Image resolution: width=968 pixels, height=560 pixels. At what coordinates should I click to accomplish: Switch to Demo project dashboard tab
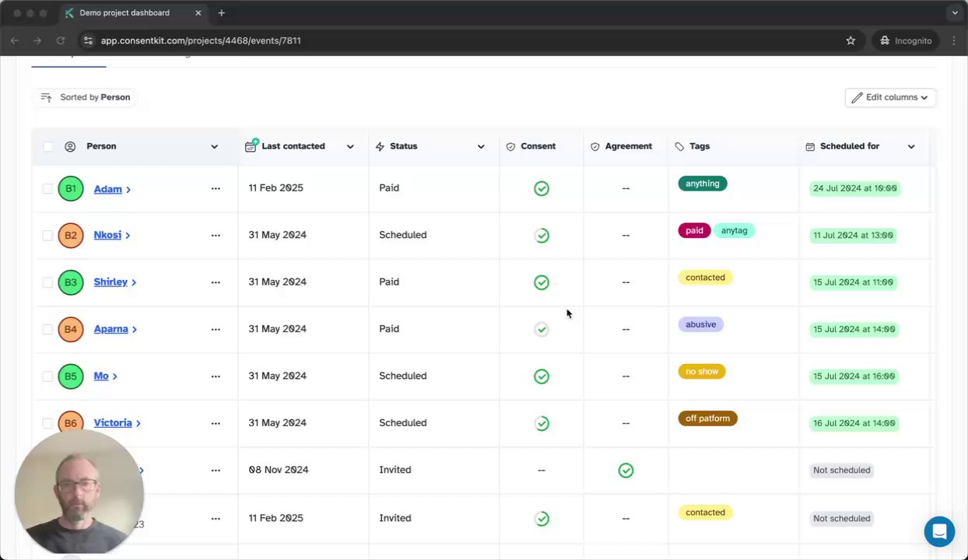point(132,12)
